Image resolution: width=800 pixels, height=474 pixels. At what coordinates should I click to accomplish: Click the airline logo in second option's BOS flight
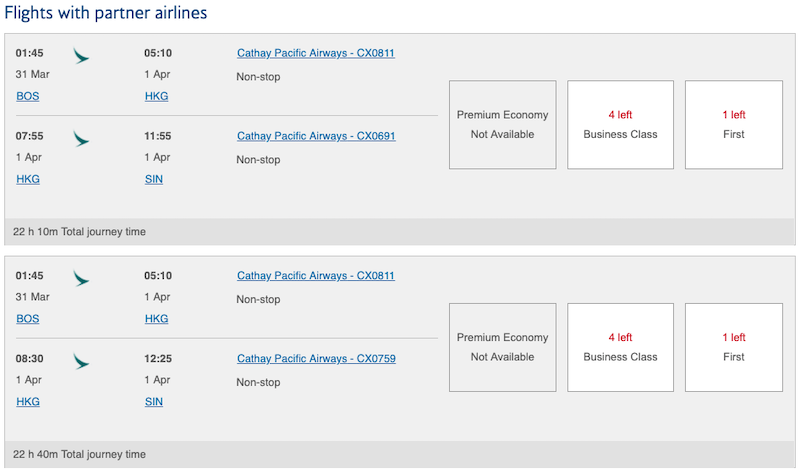[81, 278]
